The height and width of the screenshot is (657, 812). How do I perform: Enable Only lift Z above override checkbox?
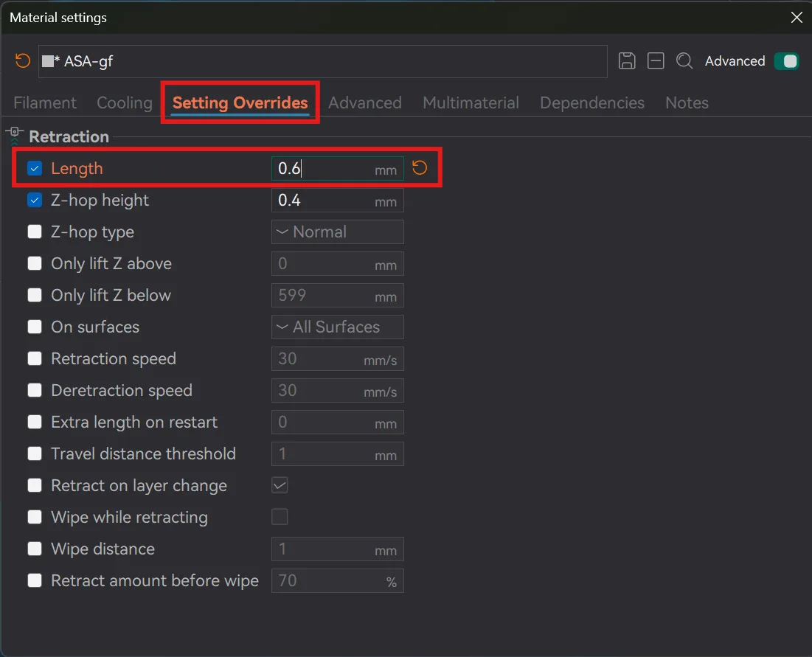(35, 263)
